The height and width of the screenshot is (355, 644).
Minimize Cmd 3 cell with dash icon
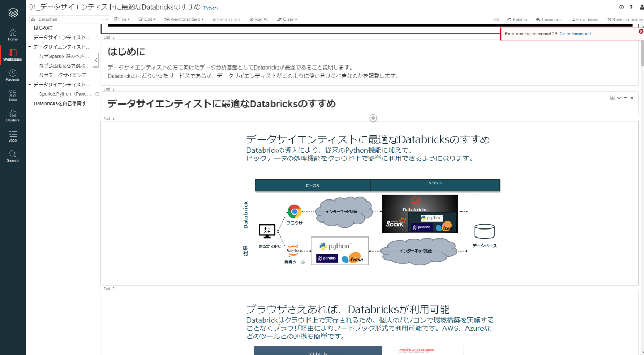(625, 98)
